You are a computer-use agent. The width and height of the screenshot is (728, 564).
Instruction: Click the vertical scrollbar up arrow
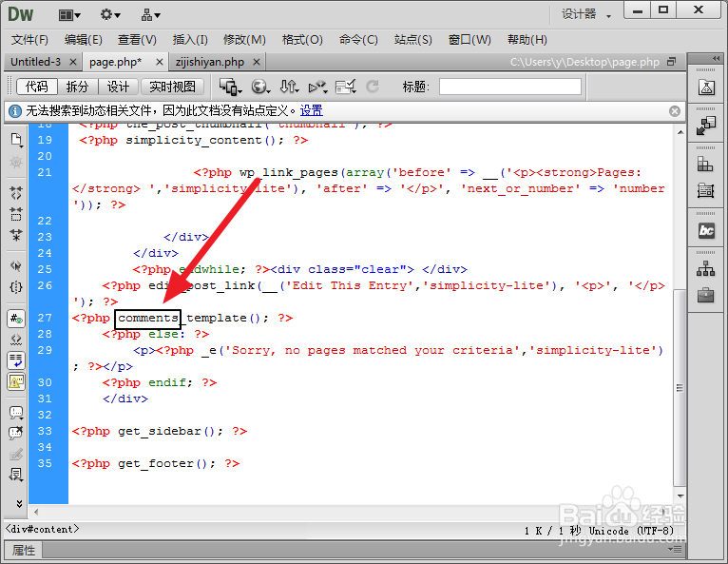(x=680, y=133)
